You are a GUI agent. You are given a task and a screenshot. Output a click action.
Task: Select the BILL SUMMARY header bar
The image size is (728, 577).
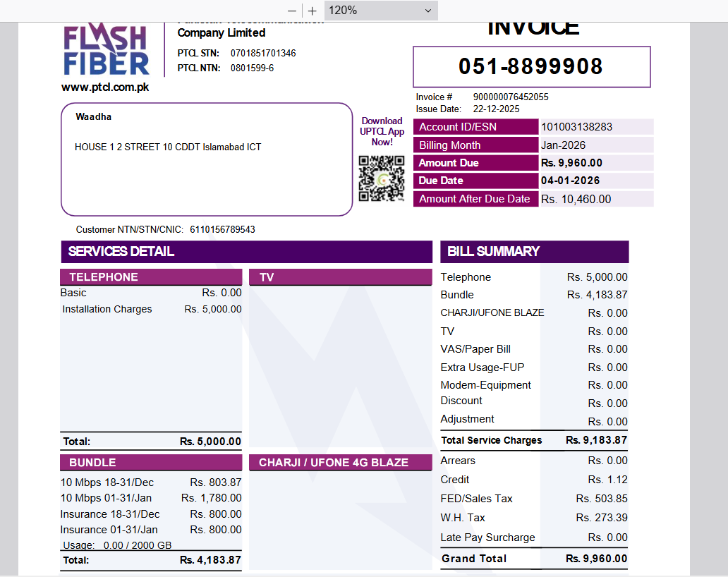534,252
